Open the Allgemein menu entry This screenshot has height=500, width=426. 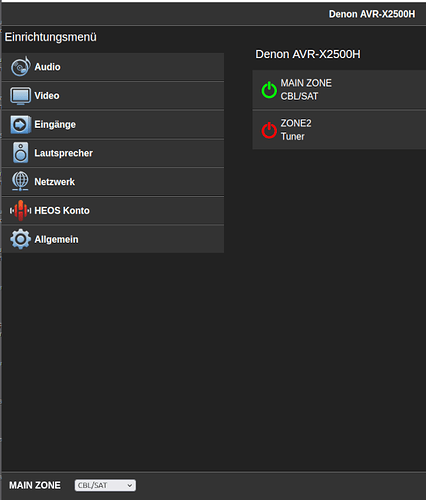tap(113, 239)
